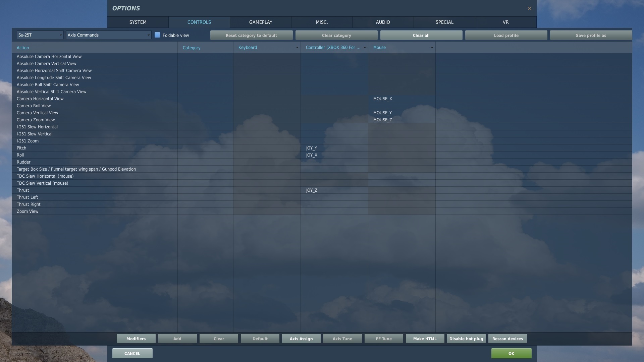Select the Thrust action row
The image size is (644, 362).
point(94,190)
